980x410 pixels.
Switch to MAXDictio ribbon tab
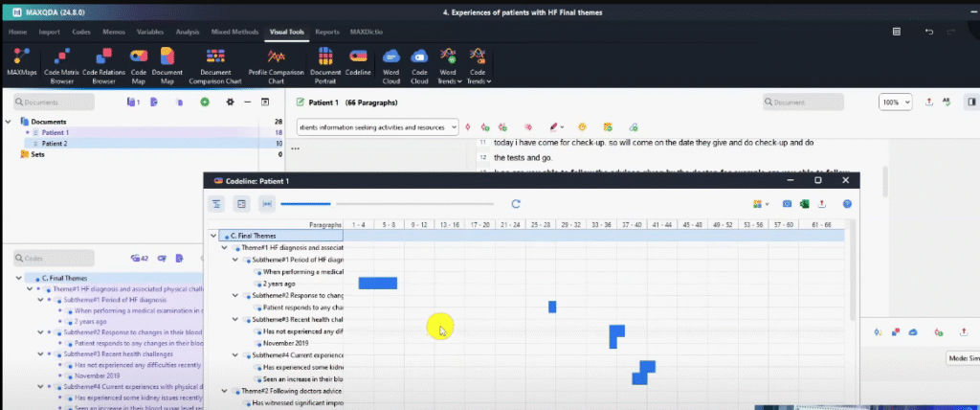click(x=367, y=32)
